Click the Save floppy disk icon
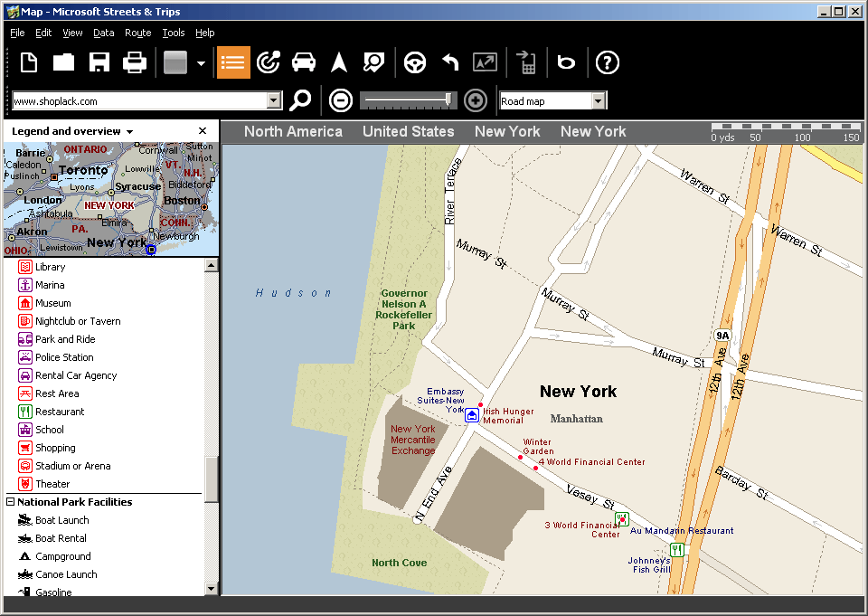 (99, 62)
